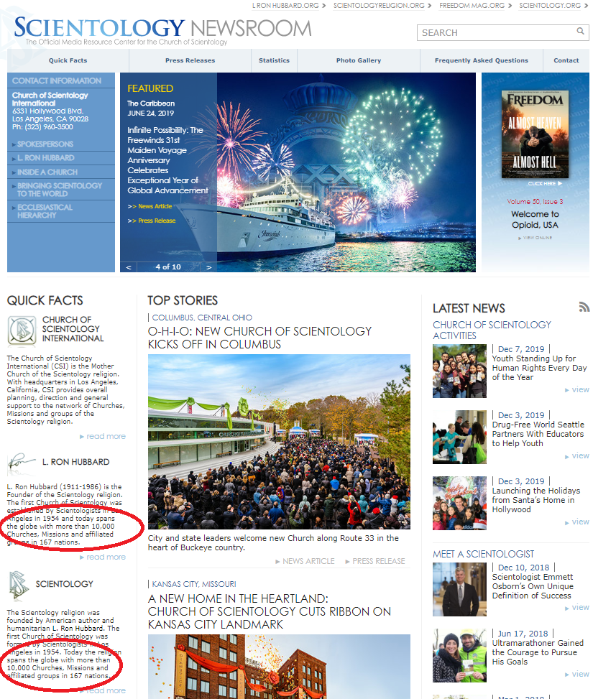
Task: Click CHURCH OF SCIENTOLOGY ACTIVITIES heading
Action: [492, 330]
